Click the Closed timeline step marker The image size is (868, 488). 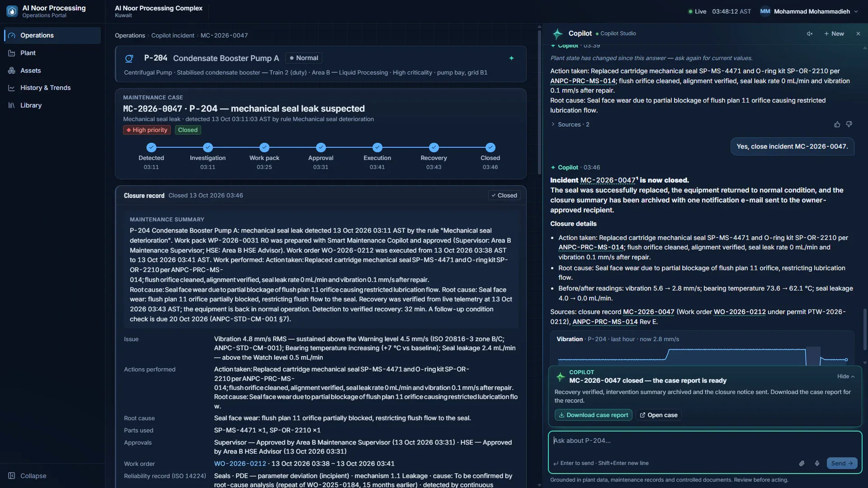pos(491,147)
